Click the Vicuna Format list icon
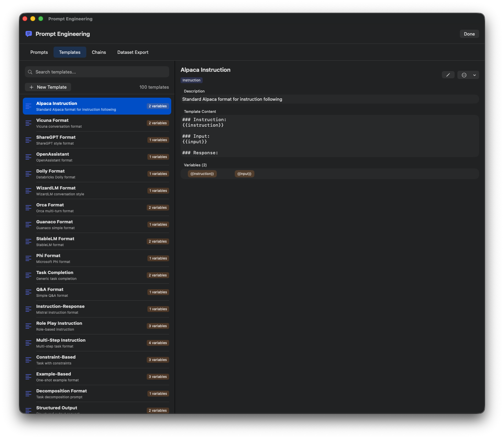This screenshot has height=439, width=504. click(x=29, y=123)
